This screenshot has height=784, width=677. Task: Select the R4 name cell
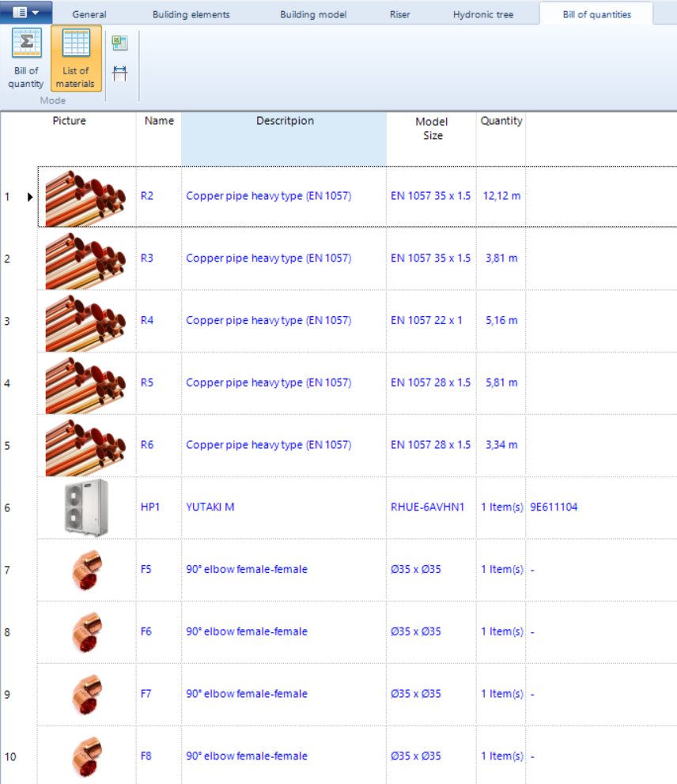coord(158,320)
